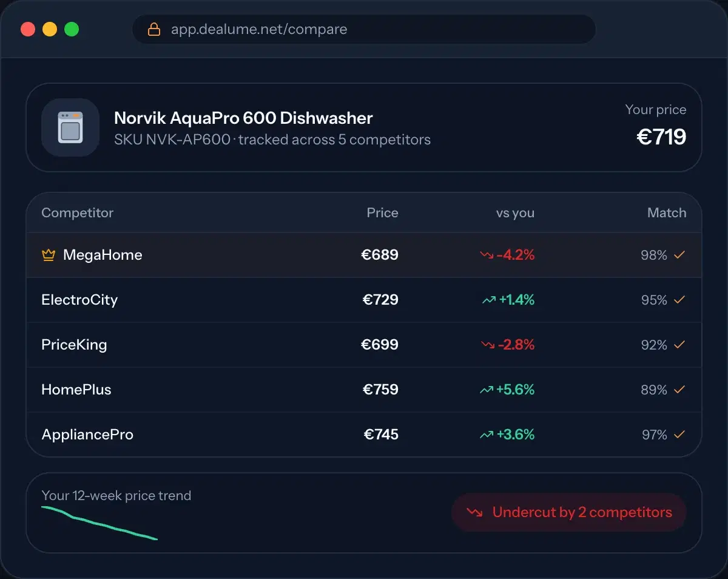Click the 98% match value
The width and height of the screenshot is (728, 579).
coord(654,256)
